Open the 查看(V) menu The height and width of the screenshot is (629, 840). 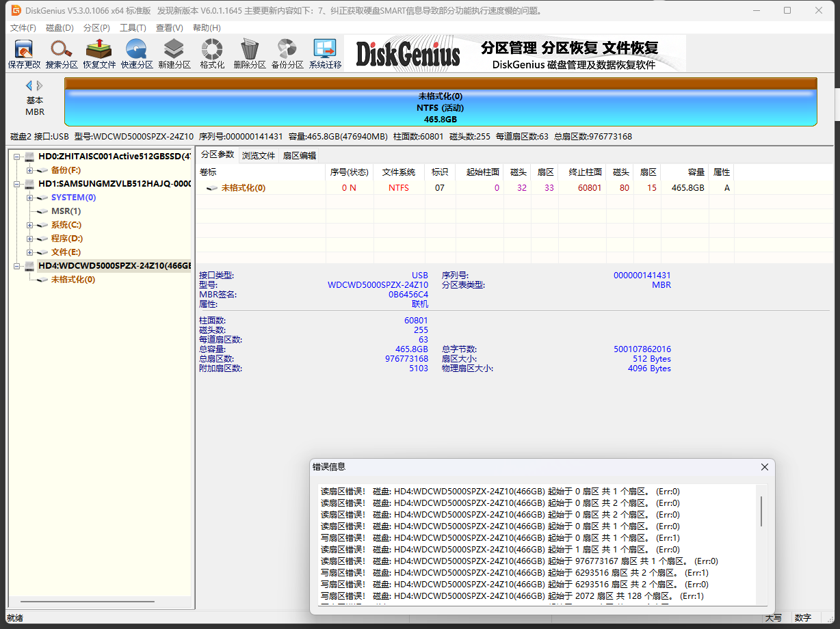coord(169,28)
